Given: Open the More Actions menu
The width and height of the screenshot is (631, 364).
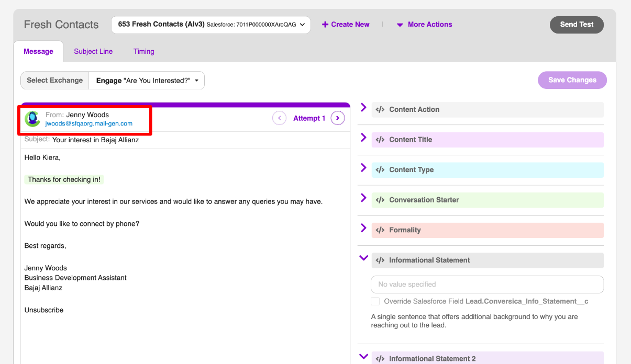Looking at the screenshot, I should pos(424,25).
